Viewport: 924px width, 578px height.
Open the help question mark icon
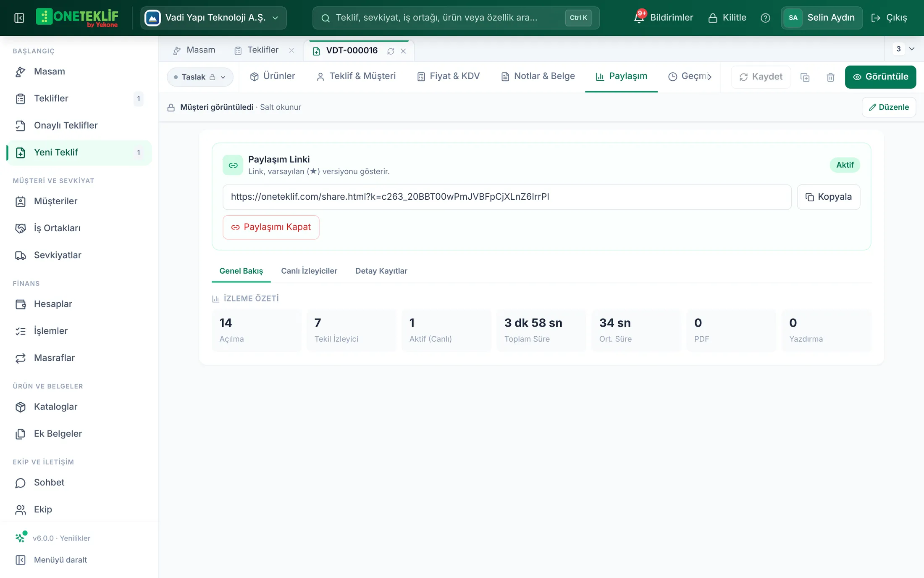(765, 18)
